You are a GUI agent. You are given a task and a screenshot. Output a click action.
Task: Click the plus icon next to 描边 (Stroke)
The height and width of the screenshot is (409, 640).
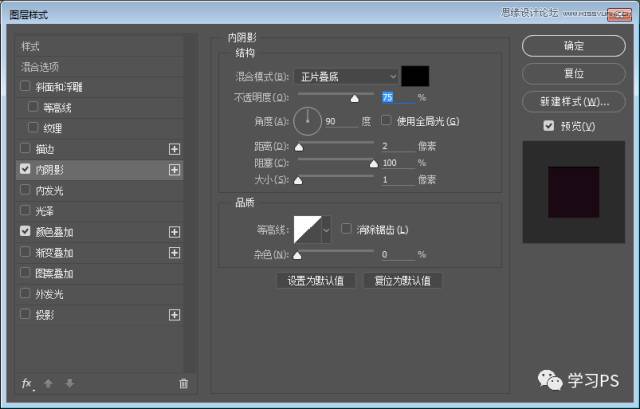[175, 149]
